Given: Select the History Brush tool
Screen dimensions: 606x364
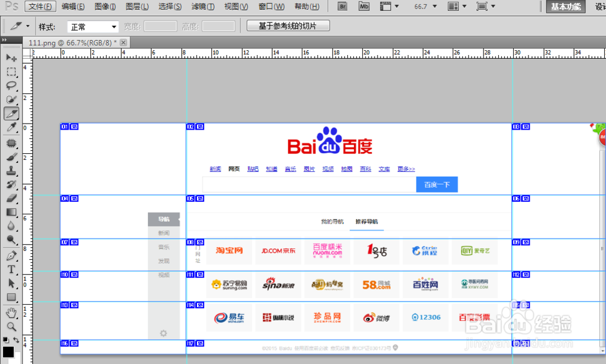Looking at the screenshot, I should (x=11, y=184).
